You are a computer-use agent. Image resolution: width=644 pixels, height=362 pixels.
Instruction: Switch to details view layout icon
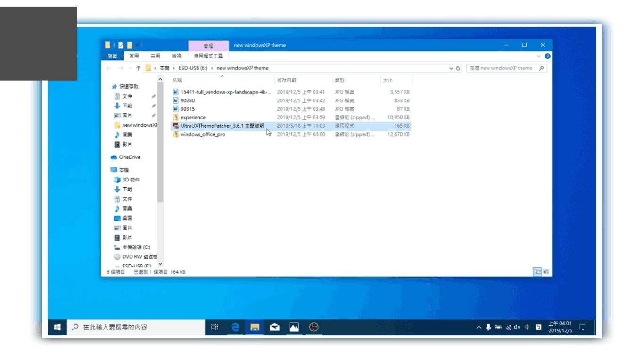pyautogui.click(x=537, y=272)
